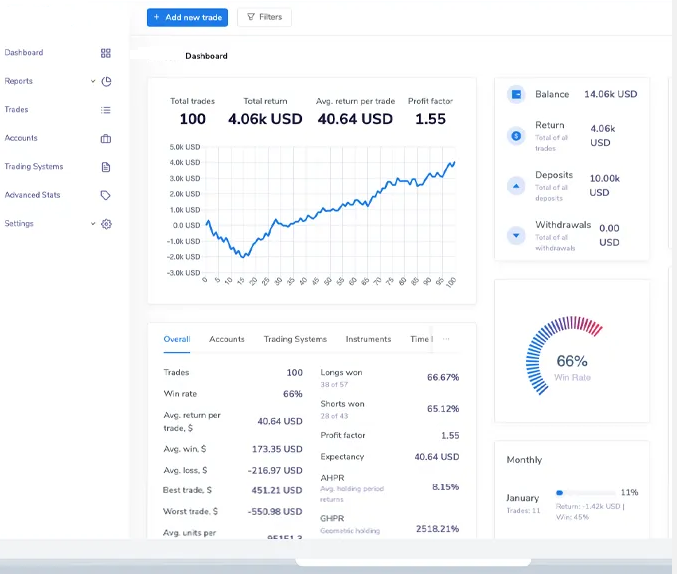The width and height of the screenshot is (677, 574).
Task: Click the Advanced Stats tag icon
Action: (x=106, y=195)
